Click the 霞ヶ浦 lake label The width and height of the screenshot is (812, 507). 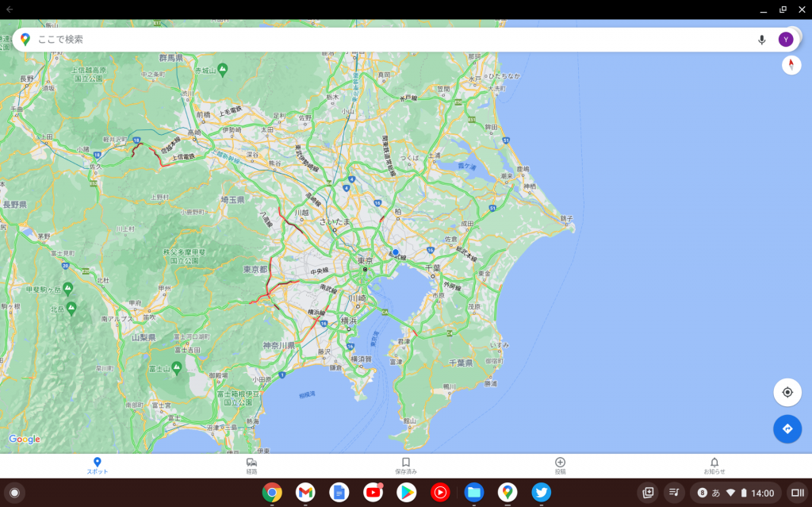[x=466, y=167]
